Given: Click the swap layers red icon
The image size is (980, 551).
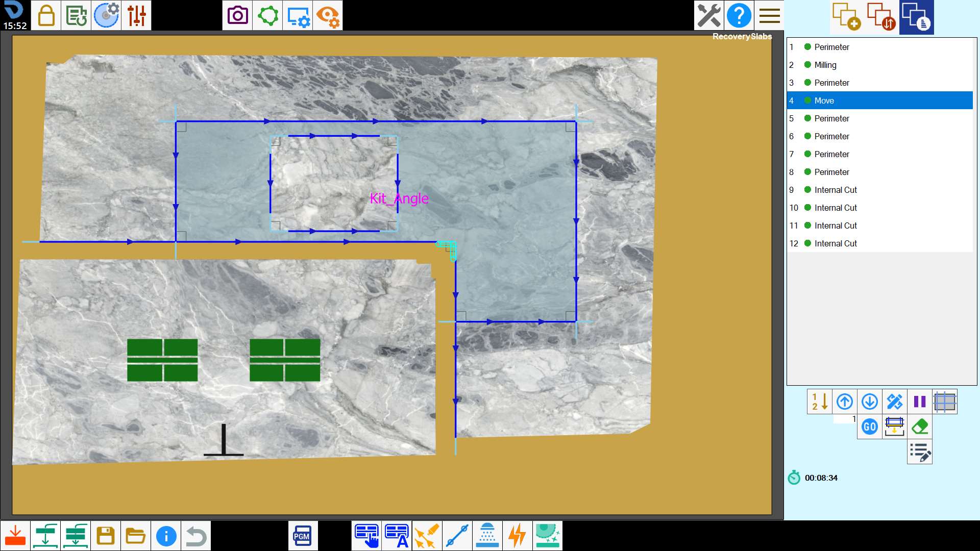Looking at the screenshot, I should coord(881,17).
